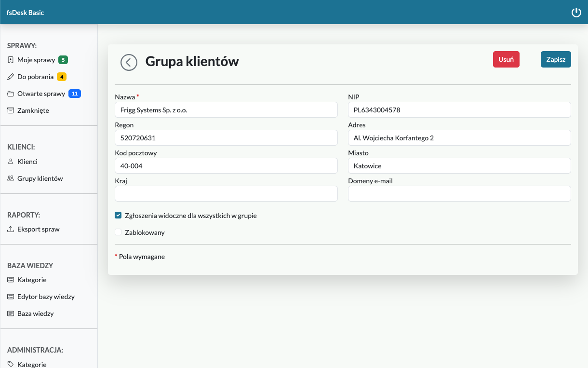Focus the Nazwa input field
Screen dimensions: 588x368
point(226,110)
